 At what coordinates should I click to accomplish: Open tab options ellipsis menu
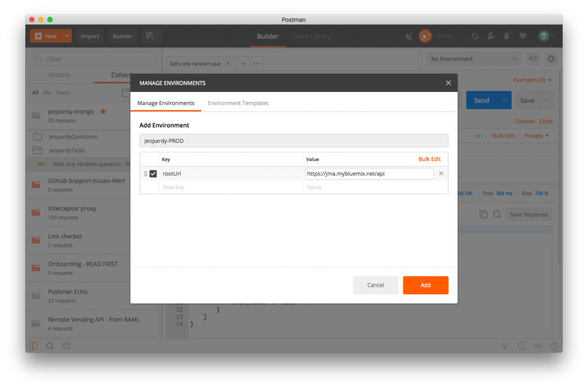pos(257,63)
